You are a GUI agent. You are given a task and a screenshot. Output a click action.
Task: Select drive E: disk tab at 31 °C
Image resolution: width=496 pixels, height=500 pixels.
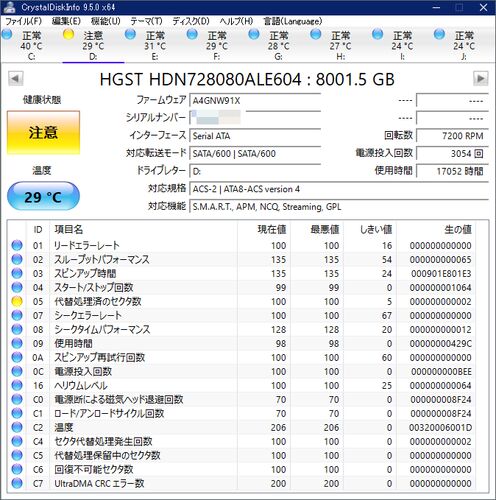(x=155, y=45)
